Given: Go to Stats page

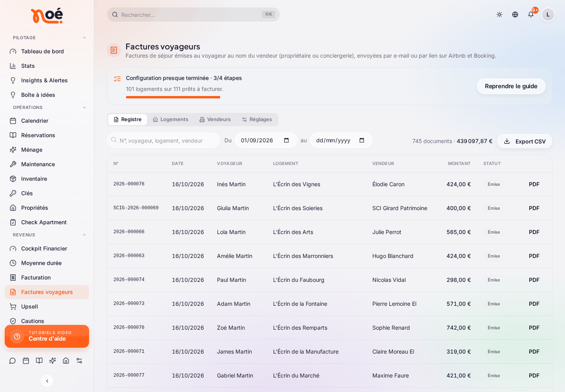Looking at the screenshot, I should (x=47, y=66).
